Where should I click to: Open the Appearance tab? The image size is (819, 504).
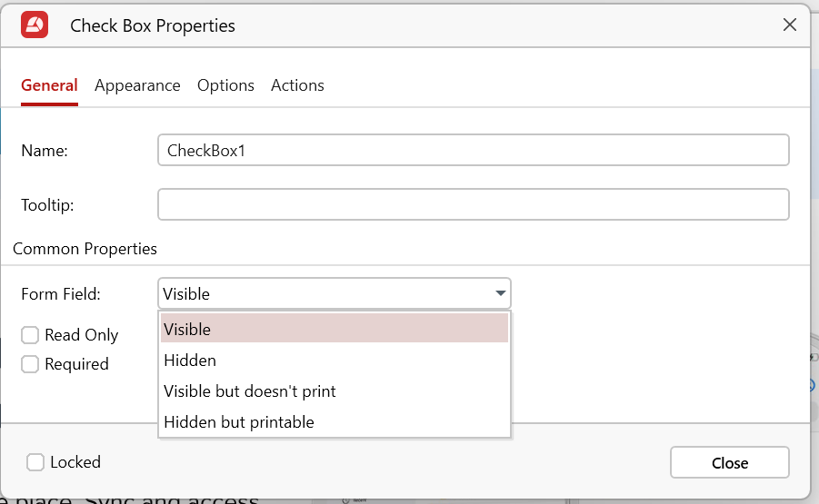137,85
